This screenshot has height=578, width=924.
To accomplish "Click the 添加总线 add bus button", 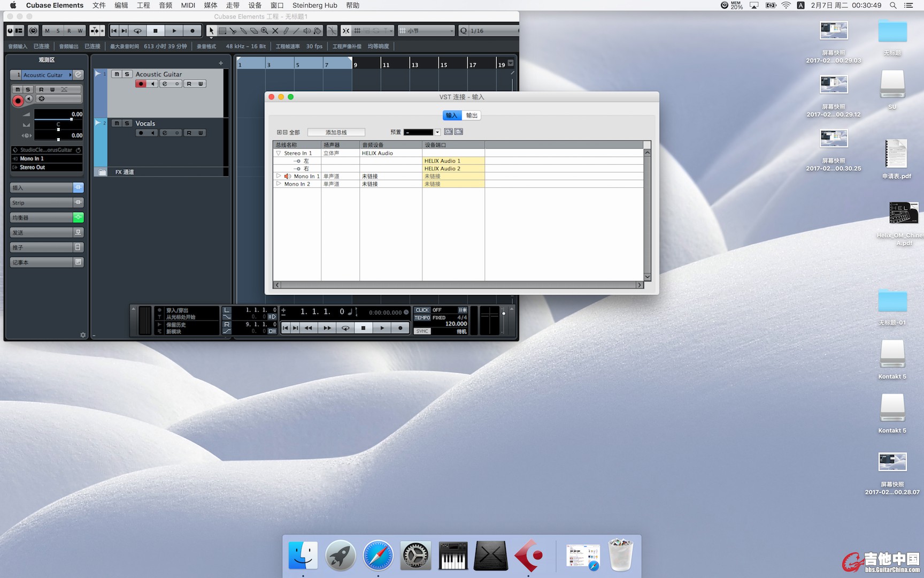I will point(336,132).
